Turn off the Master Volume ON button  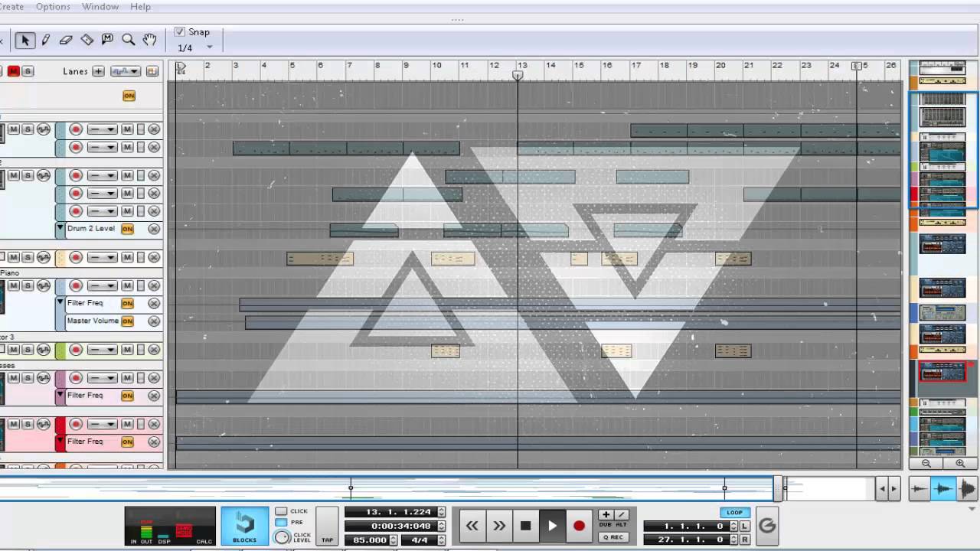127,321
